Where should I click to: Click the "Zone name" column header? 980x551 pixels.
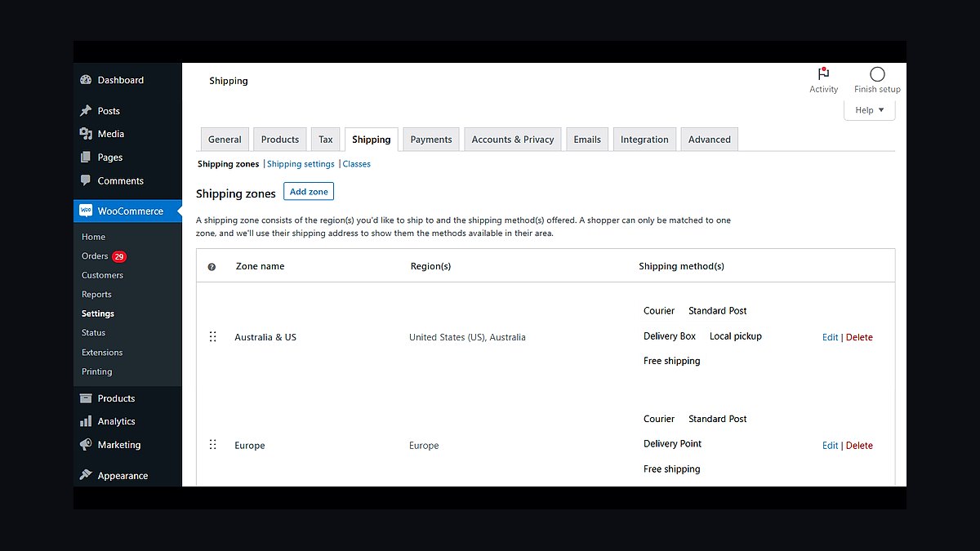pyautogui.click(x=260, y=266)
